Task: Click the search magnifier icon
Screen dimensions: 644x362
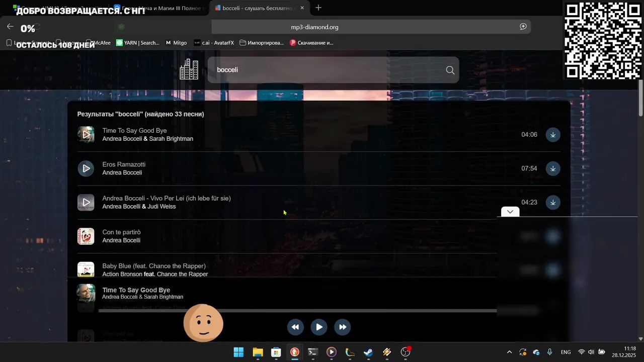Action: [450, 70]
